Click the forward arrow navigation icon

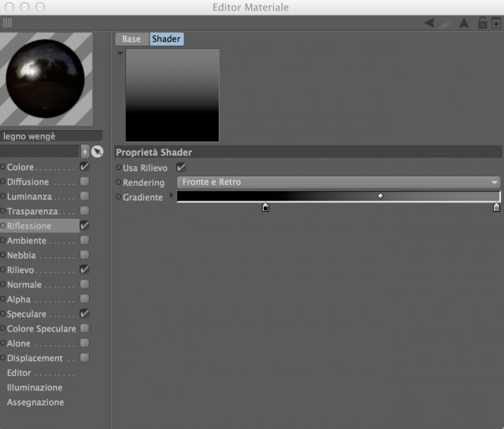tap(445, 23)
